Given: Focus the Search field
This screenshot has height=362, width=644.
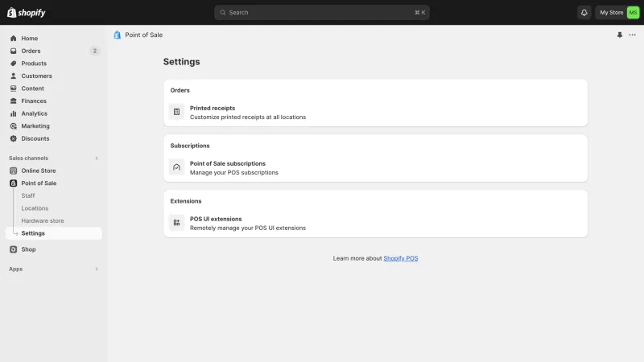Looking at the screenshot, I should [321, 12].
